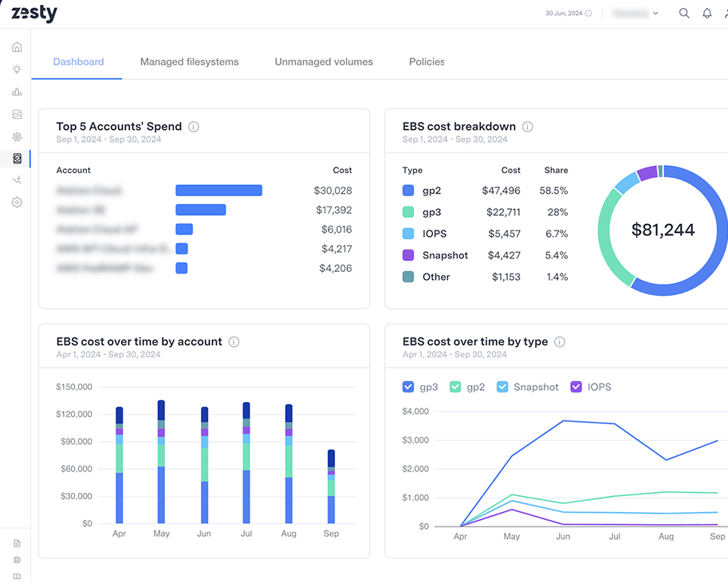This screenshot has width=728, height=583.
Task: Click the notifications bell icon
Action: (706, 13)
